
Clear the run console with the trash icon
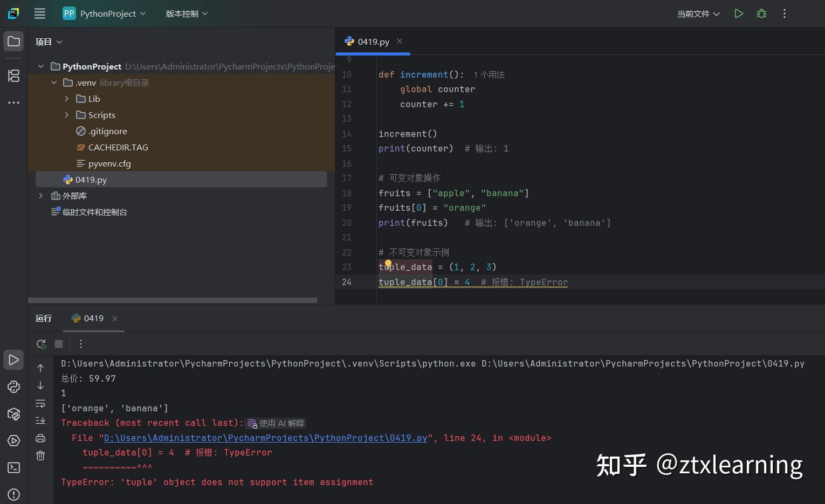click(x=40, y=455)
